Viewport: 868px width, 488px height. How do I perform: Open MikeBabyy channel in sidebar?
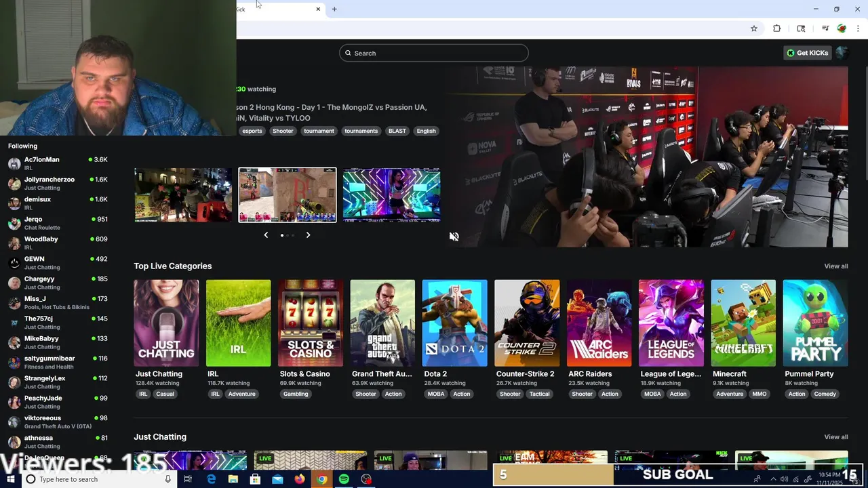coord(58,342)
